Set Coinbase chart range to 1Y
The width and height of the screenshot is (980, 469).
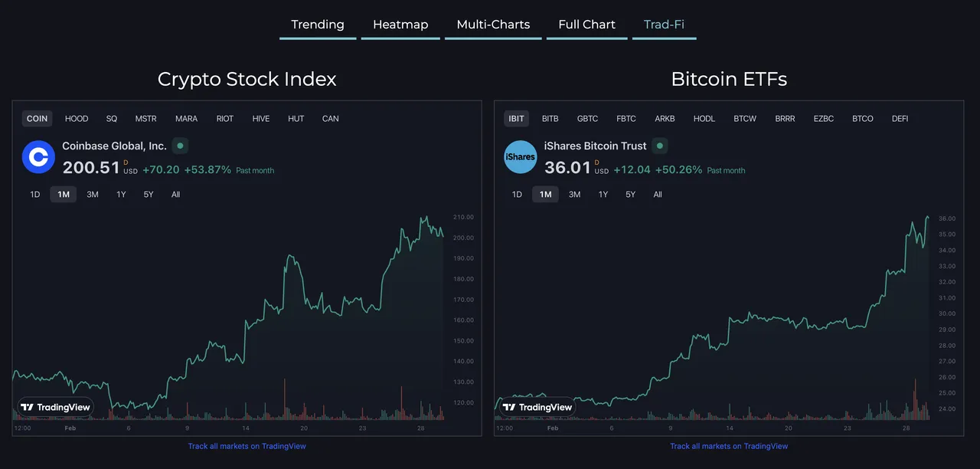pos(121,195)
